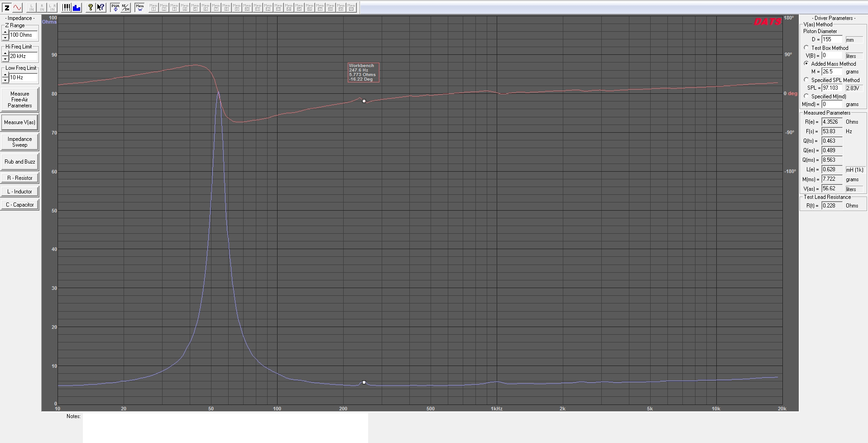The height and width of the screenshot is (443, 868).
Task: Select memory slot Mem 7
Action: [x=216, y=7]
